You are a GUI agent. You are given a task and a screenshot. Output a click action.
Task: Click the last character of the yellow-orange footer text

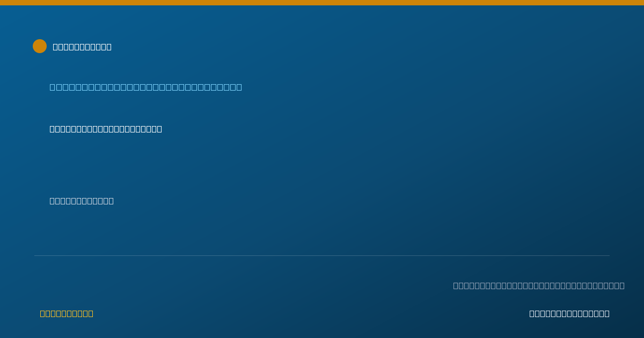[x=91, y=313]
